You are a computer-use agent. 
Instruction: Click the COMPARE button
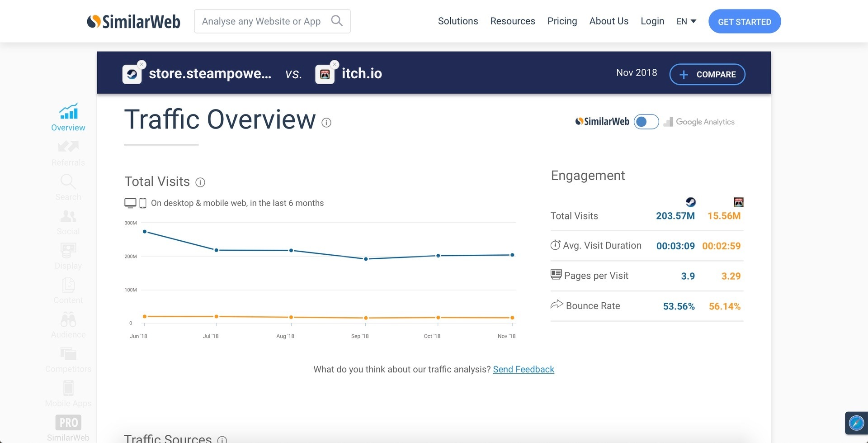pos(707,74)
